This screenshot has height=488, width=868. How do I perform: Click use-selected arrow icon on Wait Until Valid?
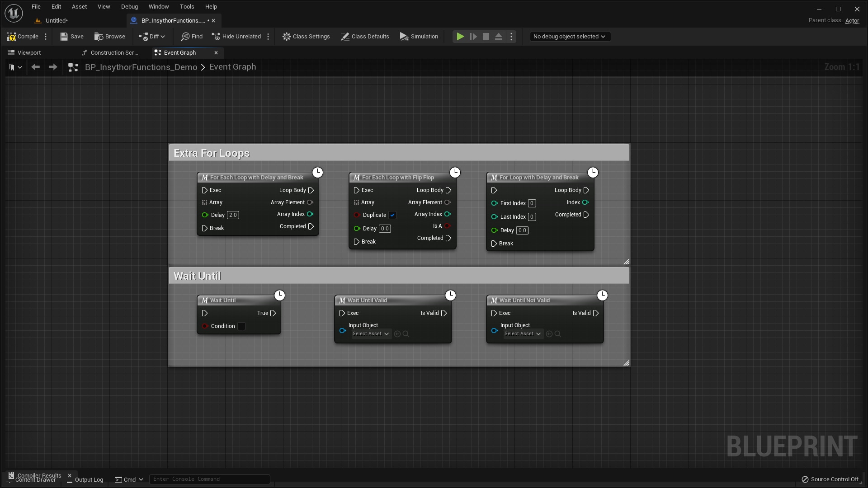397,334
